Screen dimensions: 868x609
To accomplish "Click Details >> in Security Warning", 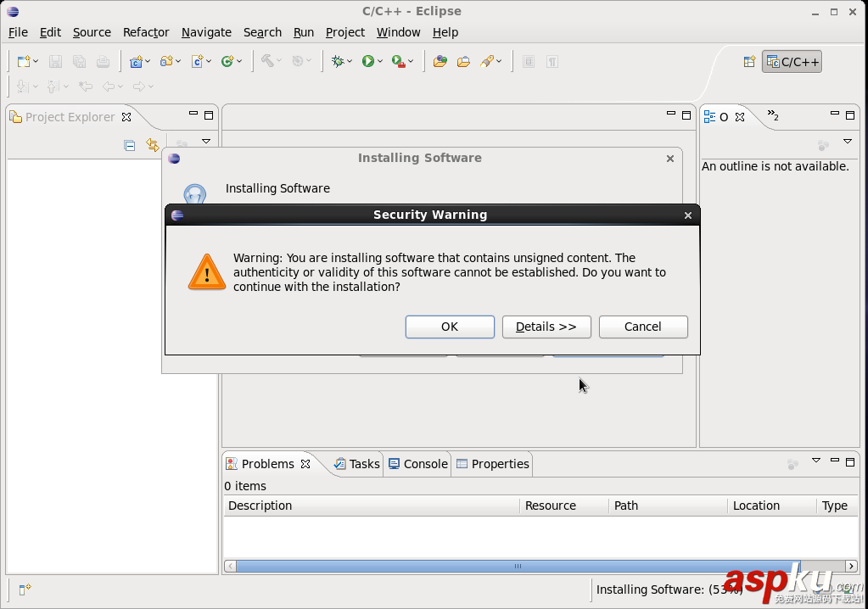I will (546, 327).
